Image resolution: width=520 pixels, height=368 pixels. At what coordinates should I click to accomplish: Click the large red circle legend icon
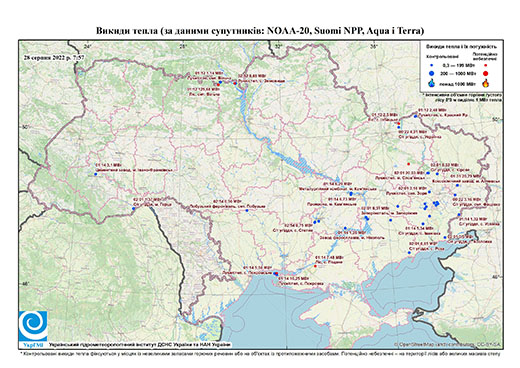[x=486, y=73]
